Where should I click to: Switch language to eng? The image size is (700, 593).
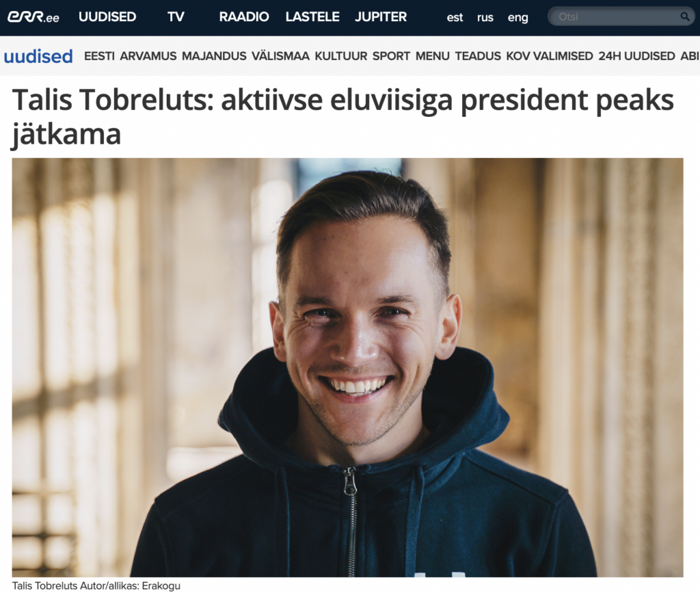518,17
